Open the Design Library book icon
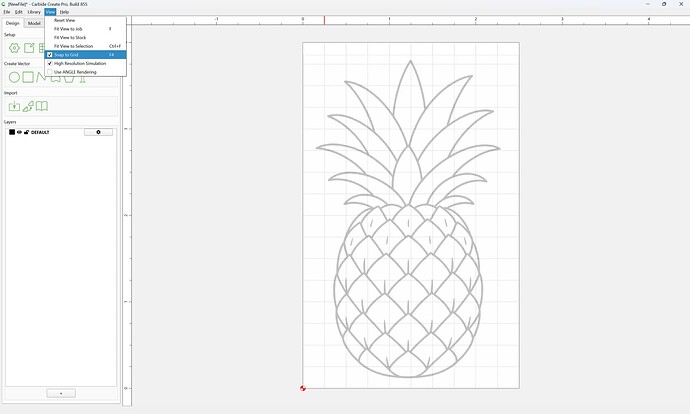The height and width of the screenshot is (414, 690). tap(42, 106)
